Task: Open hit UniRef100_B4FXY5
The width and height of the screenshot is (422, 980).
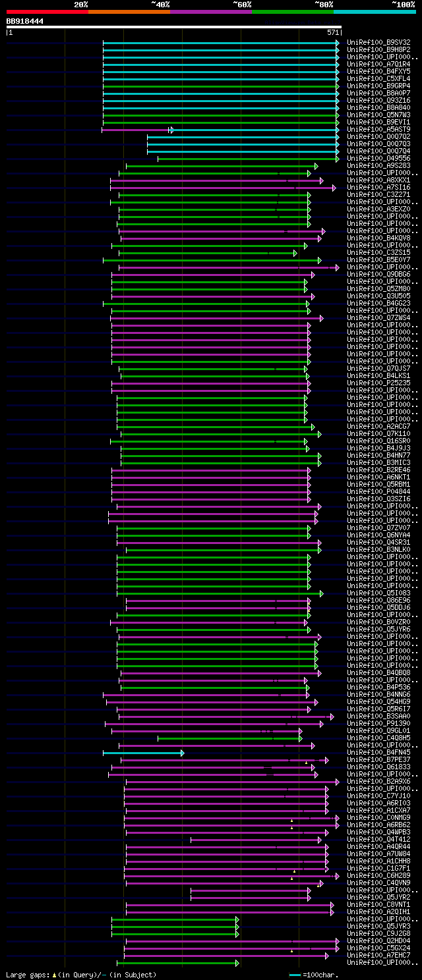Action: tap(378, 71)
